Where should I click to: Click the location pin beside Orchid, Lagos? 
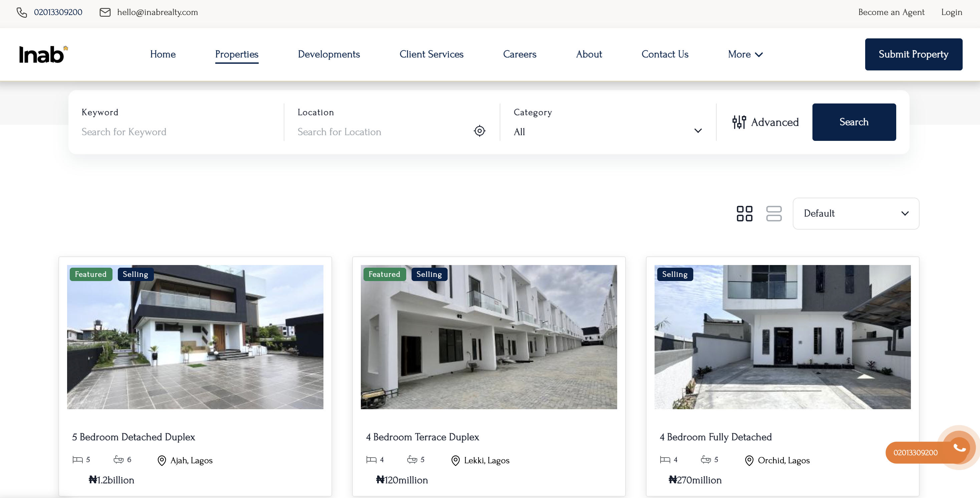pos(749,460)
